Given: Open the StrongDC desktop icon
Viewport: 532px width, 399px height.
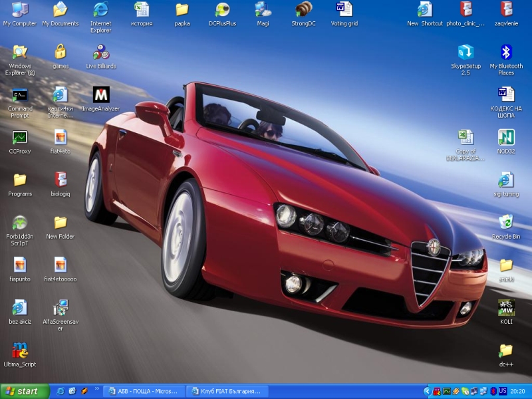Looking at the screenshot, I should [303, 10].
